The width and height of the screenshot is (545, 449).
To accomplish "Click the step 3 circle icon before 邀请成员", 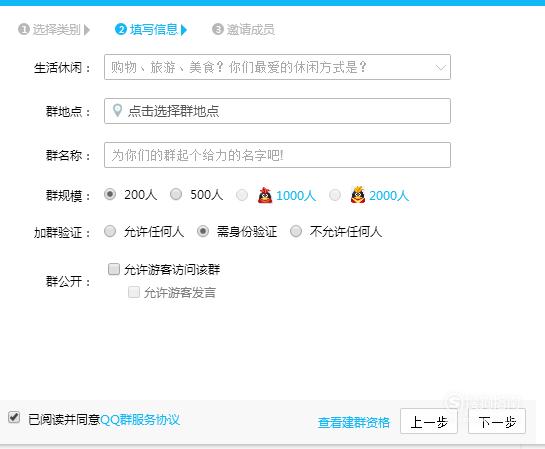I will [x=218, y=29].
